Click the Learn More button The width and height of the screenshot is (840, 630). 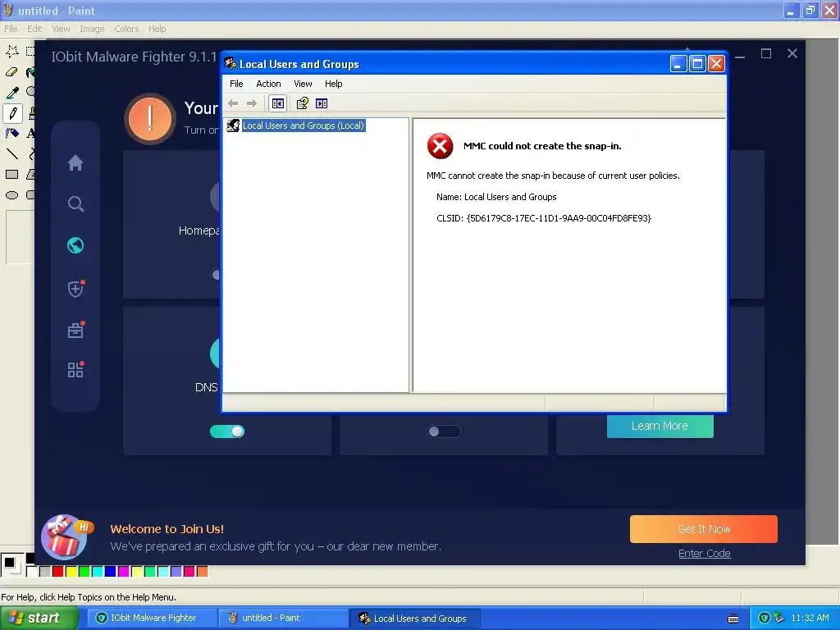(x=660, y=426)
